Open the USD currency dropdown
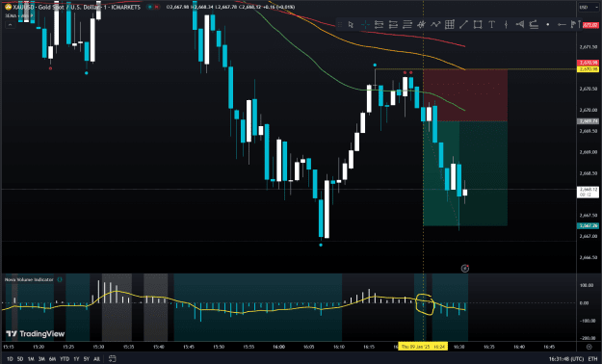The image size is (602, 364). point(588,7)
